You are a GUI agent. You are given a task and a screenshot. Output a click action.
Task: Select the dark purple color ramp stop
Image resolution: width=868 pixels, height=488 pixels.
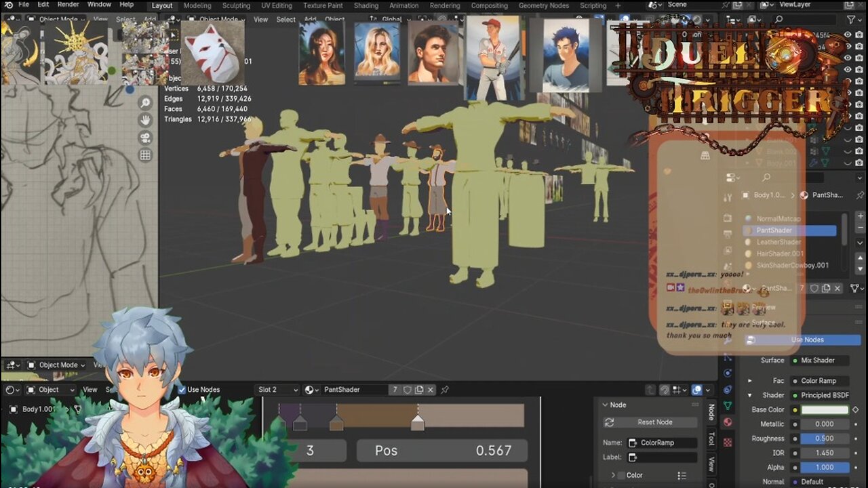(300, 423)
